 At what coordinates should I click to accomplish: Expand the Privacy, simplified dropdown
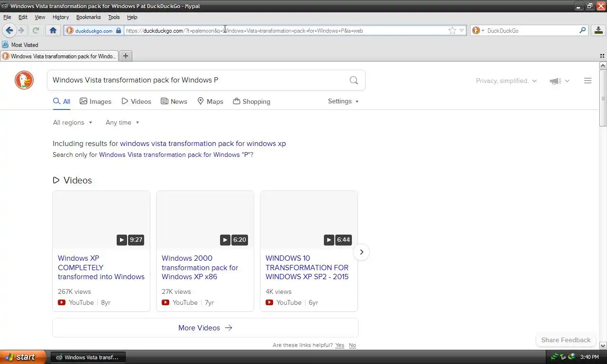pyautogui.click(x=506, y=81)
